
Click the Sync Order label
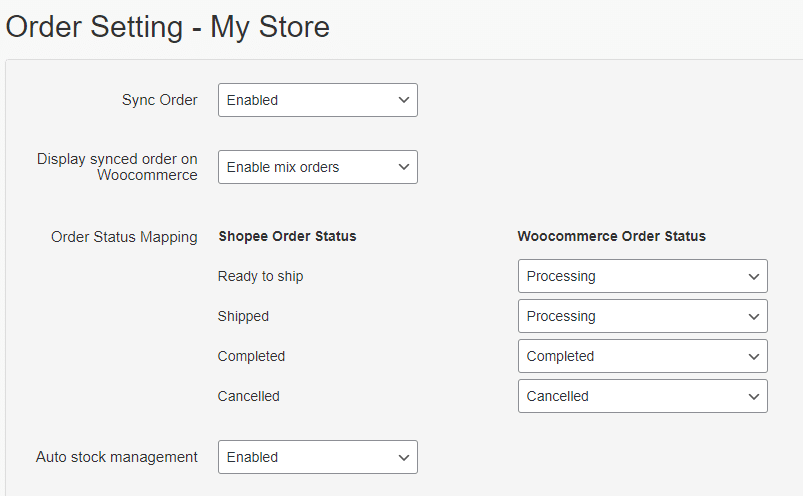click(x=160, y=100)
